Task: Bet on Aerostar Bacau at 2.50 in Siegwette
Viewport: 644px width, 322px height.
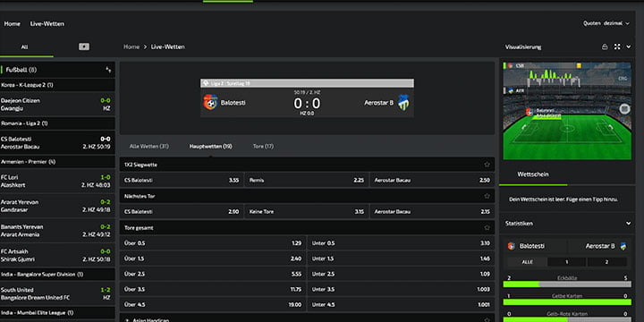Action: (x=432, y=181)
